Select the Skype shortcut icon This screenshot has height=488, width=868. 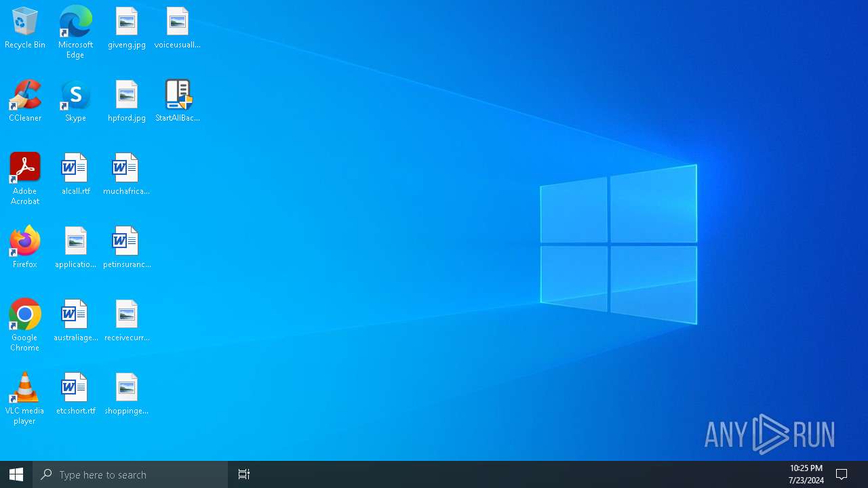point(75,102)
